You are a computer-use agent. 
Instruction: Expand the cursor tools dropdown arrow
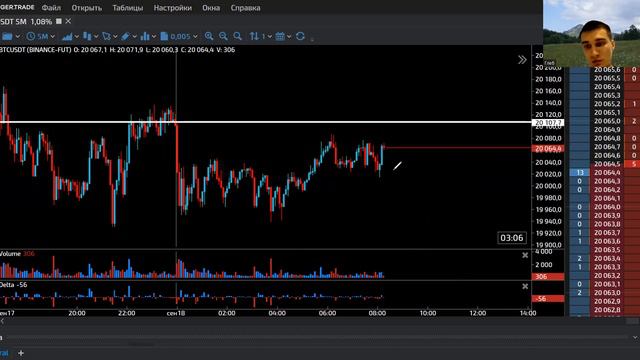115,36
